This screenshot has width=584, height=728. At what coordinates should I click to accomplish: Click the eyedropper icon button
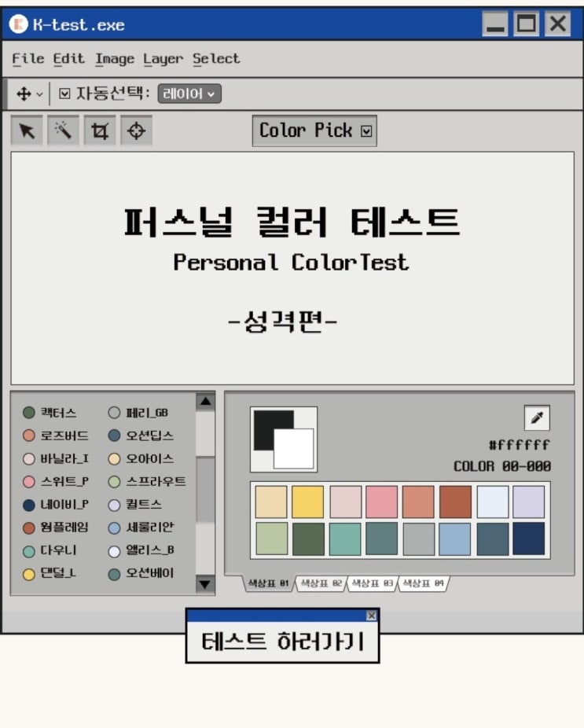tap(537, 417)
